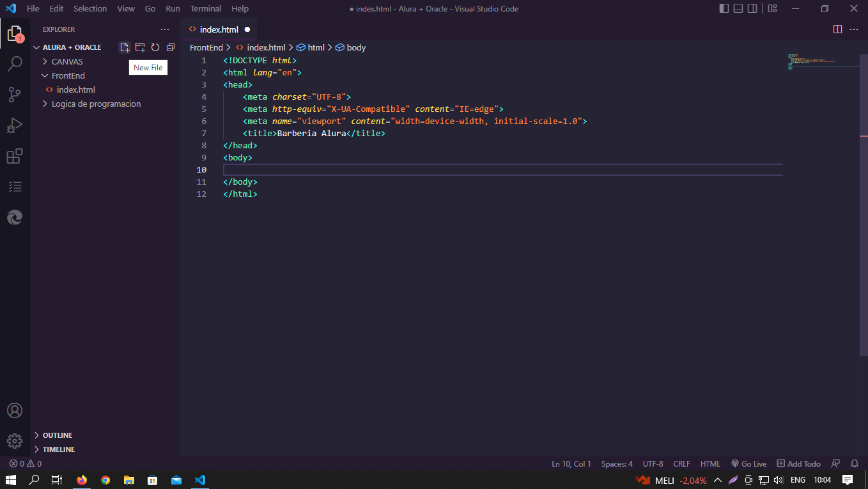This screenshot has height=489, width=868.
Task: Open the Selection menu
Action: [90, 8]
